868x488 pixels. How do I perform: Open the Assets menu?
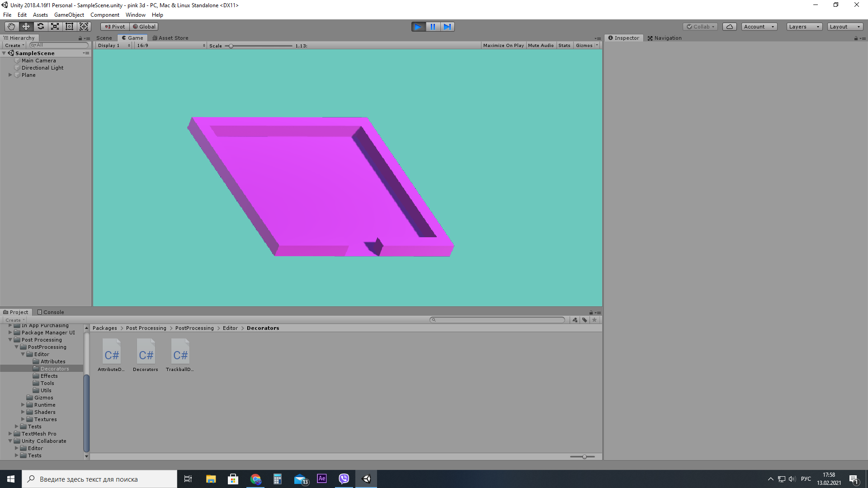[x=40, y=15]
